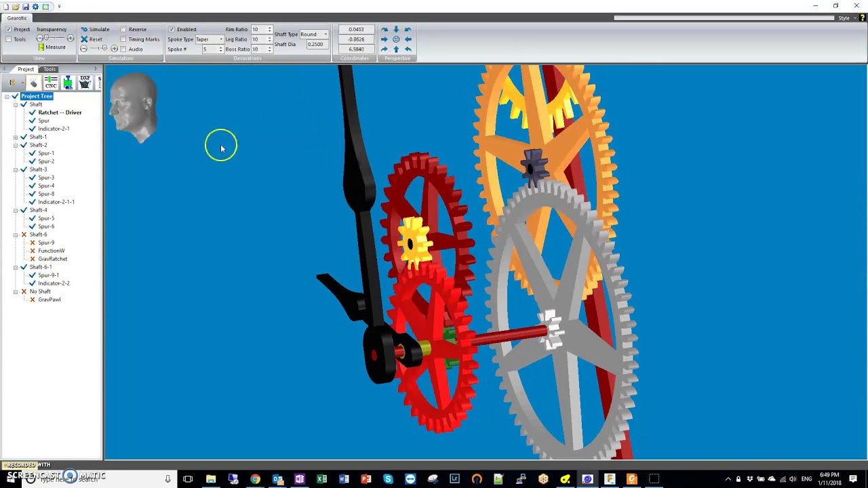Click the right-pointing arrow in Perspective middle row

(x=384, y=39)
